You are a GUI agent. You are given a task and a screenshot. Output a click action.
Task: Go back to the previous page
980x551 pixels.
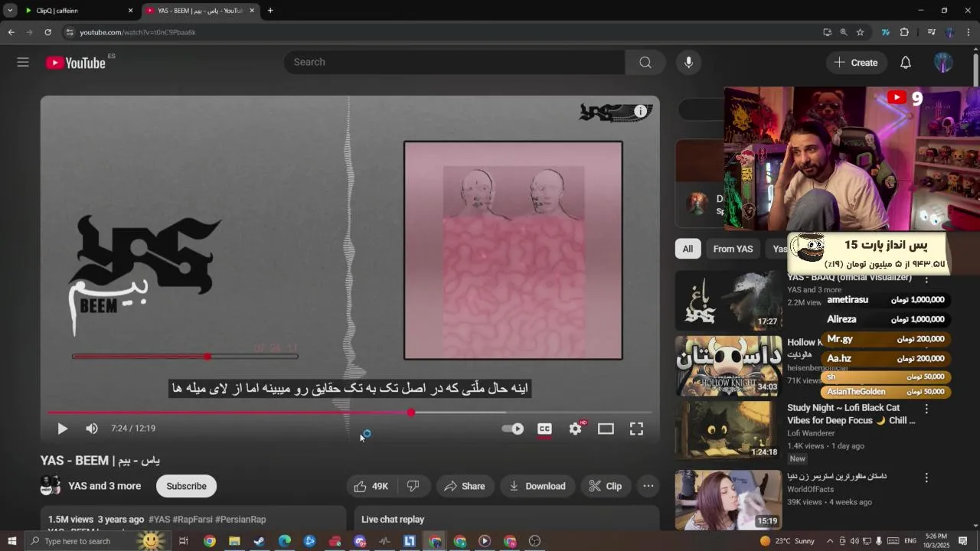[x=11, y=32]
